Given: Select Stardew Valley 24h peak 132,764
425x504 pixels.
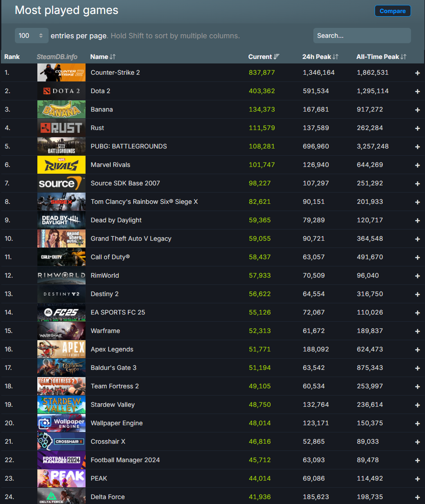Looking at the screenshot, I should pyautogui.click(x=316, y=405).
